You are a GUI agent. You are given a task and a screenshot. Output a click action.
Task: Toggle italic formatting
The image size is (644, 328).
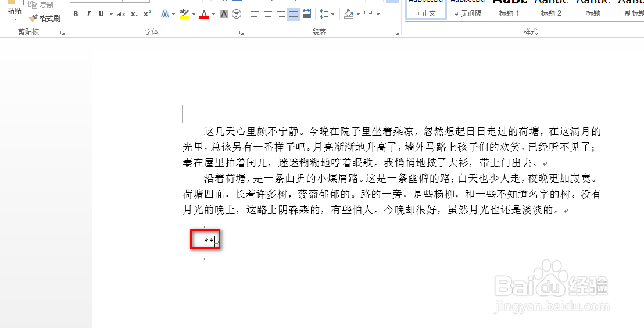pos(88,15)
